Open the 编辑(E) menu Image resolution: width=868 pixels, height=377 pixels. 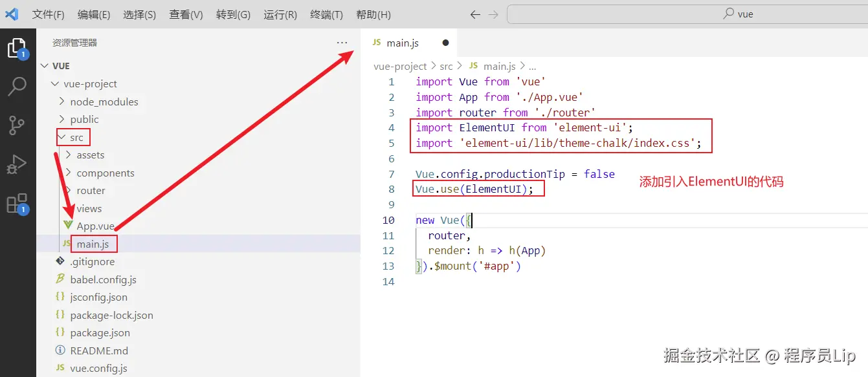click(94, 14)
